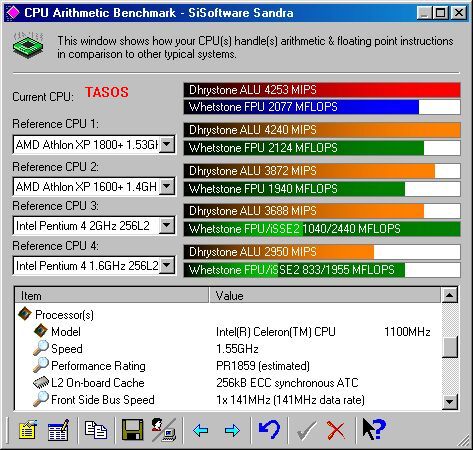The image size is (473, 450).
Task: Minimize the Sandra benchmark window
Action: [x=424, y=13]
